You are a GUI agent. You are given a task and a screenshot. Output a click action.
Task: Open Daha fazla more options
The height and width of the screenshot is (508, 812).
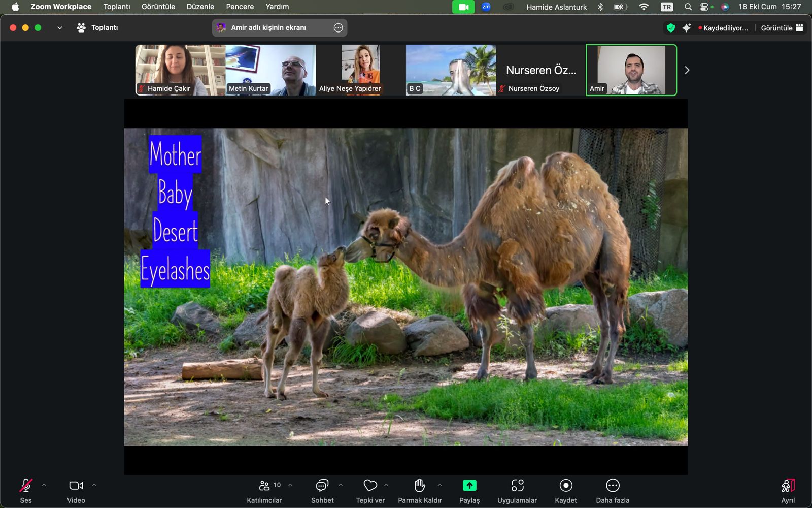pos(613,486)
